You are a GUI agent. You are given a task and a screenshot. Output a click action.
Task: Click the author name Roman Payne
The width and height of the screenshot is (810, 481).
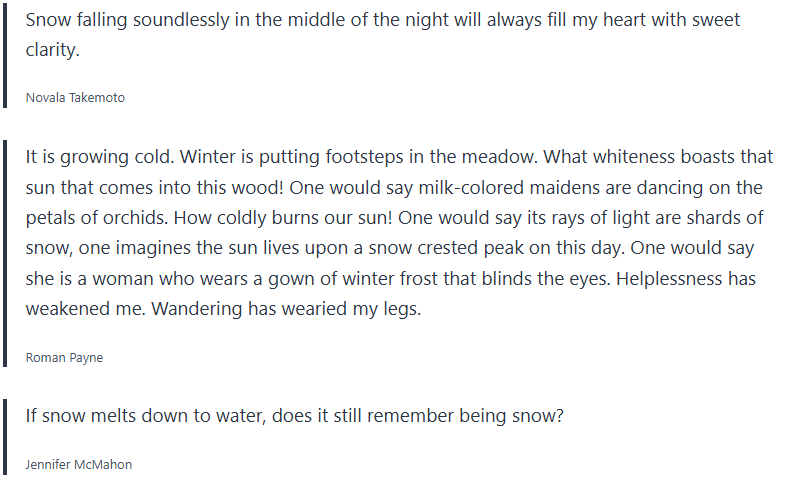(64, 358)
